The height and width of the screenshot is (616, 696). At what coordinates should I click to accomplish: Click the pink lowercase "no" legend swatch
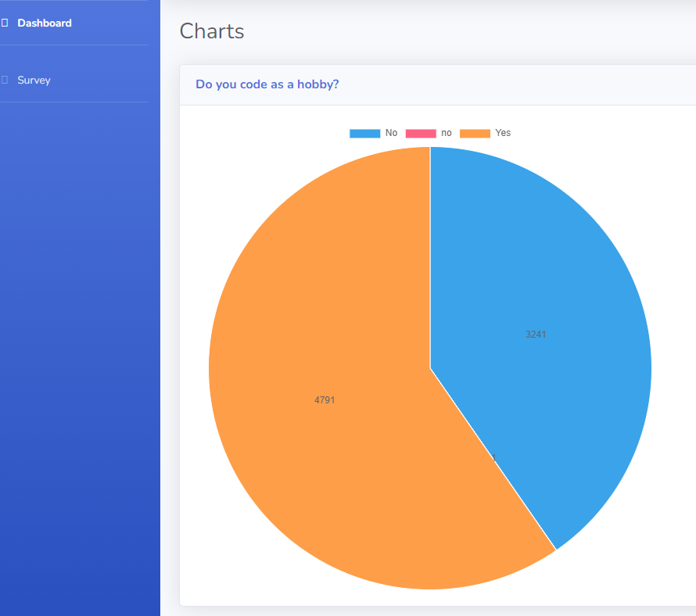[421, 133]
